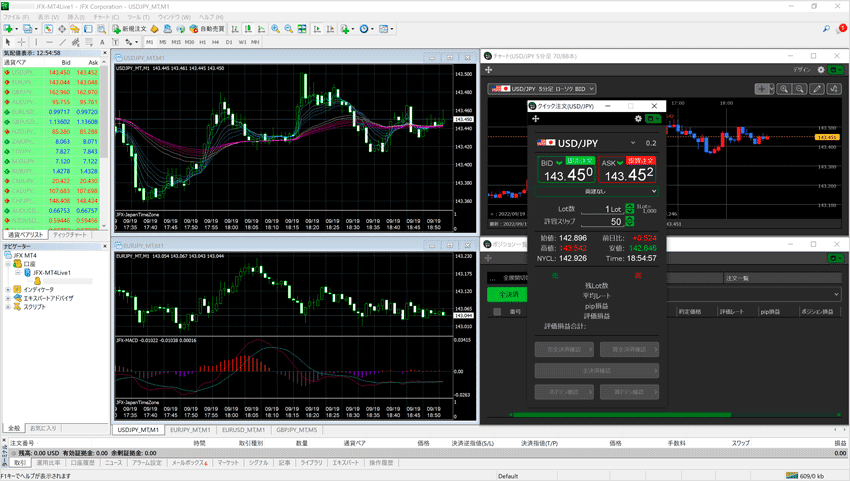This screenshot has width=850, height=481.
Task: Open the indicators list dropdown icon
Action: pos(347,29)
